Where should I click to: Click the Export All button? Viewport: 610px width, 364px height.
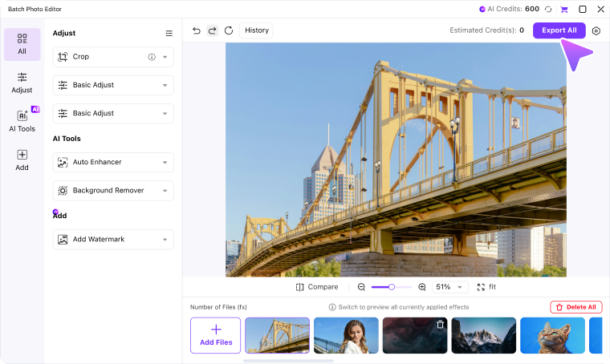click(x=559, y=30)
